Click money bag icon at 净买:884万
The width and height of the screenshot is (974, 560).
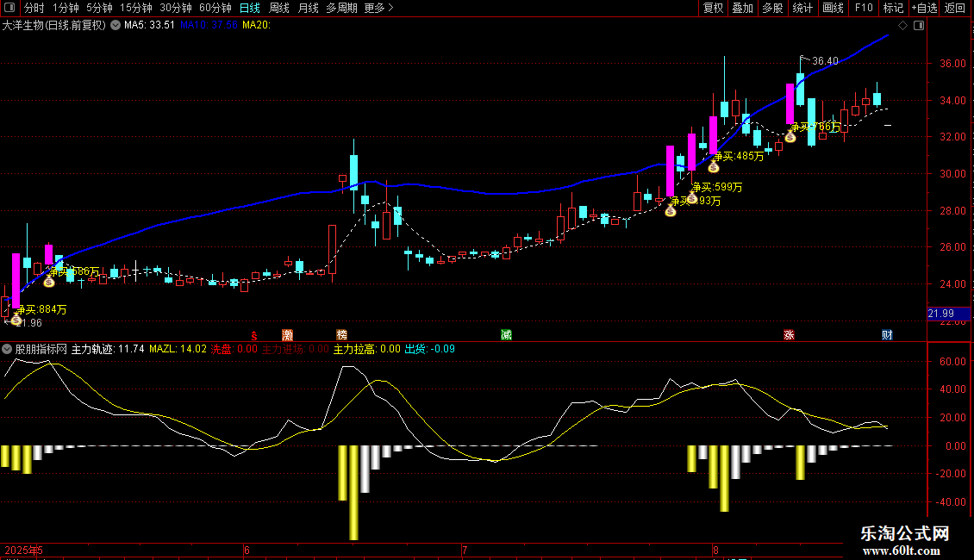click(16, 319)
